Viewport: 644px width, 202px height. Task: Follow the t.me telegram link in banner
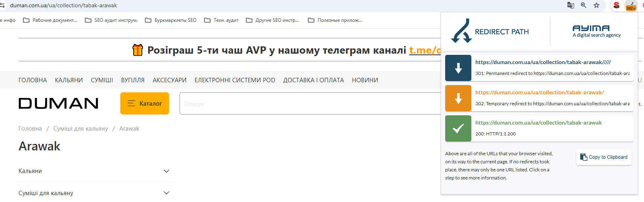(425, 50)
